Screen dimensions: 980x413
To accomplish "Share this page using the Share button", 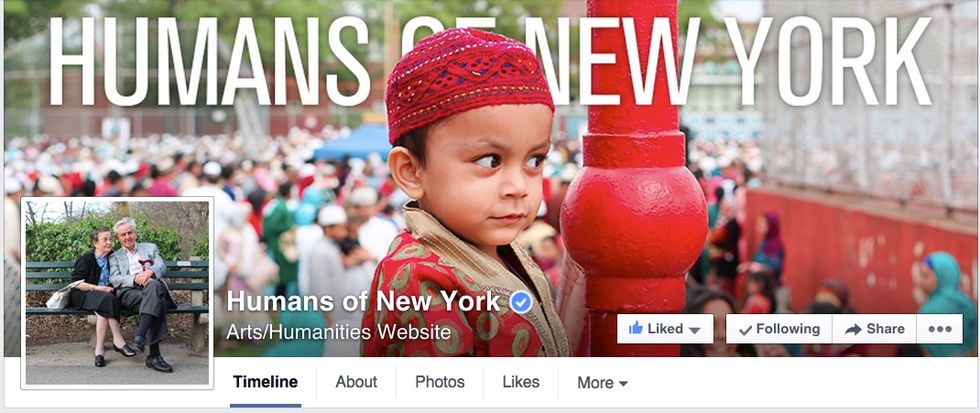I will [x=874, y=329].
